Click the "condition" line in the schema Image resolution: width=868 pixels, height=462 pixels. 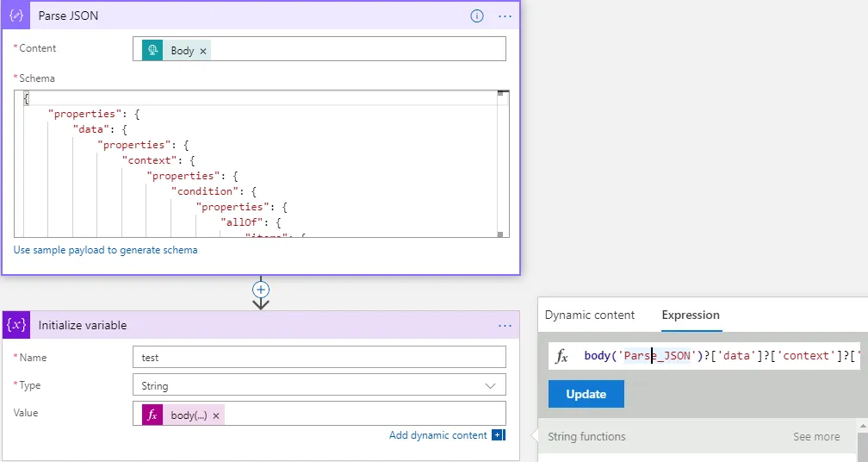[214, 191]
